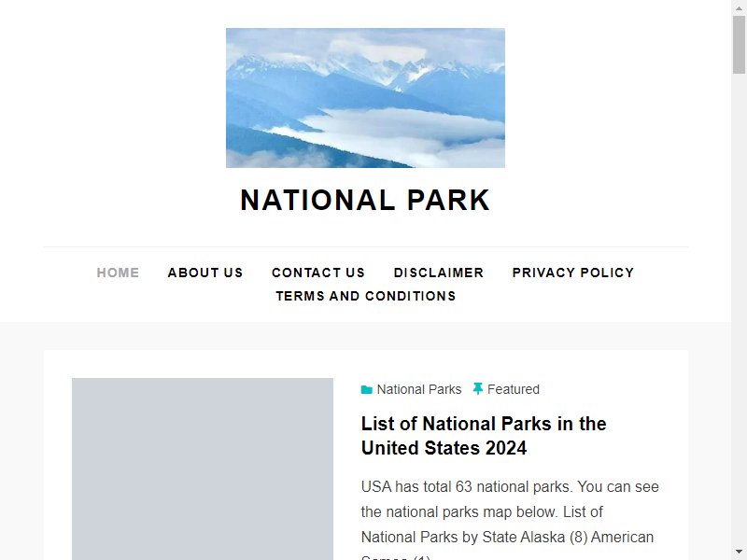The width and height of the screenshot is (747, 560).
Task: Open List of National Parks 2024 article
Action: 484,435
